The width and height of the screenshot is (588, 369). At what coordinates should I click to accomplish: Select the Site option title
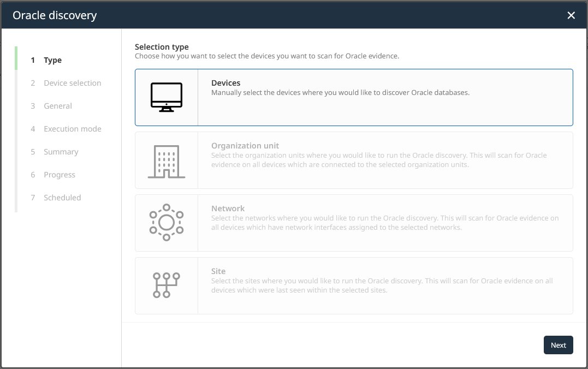tap(218, 271)
